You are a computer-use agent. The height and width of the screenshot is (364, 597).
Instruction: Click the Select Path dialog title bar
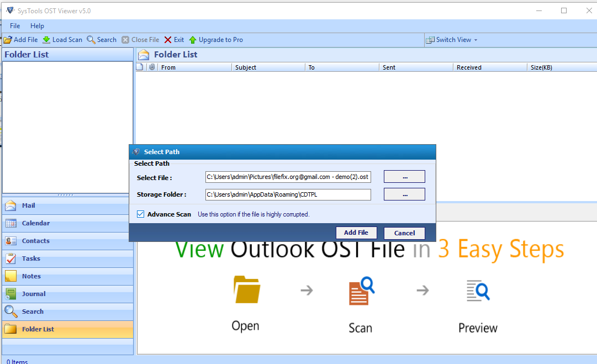283,152
